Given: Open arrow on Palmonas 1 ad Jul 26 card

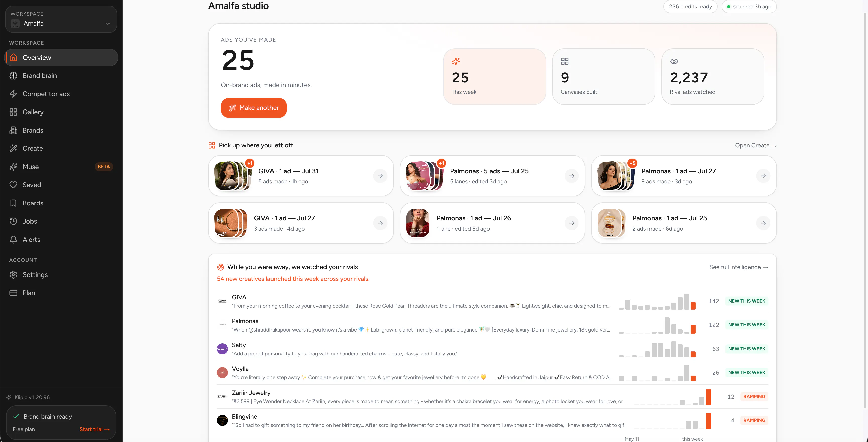Looking at the screenshot, I should click(x=571, y=223).
